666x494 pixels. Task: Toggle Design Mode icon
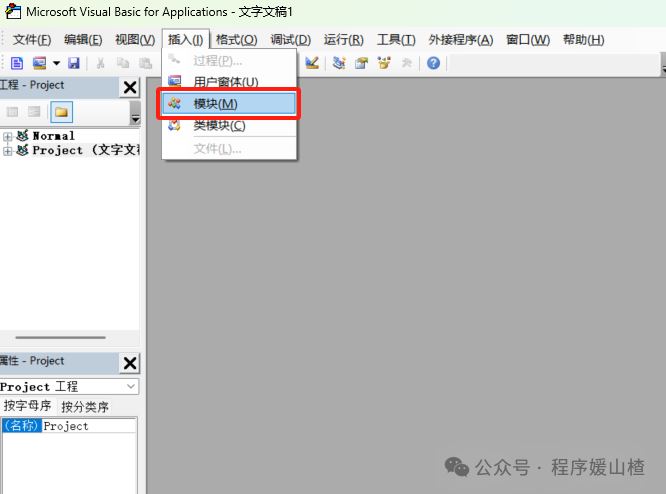(312, 63)
